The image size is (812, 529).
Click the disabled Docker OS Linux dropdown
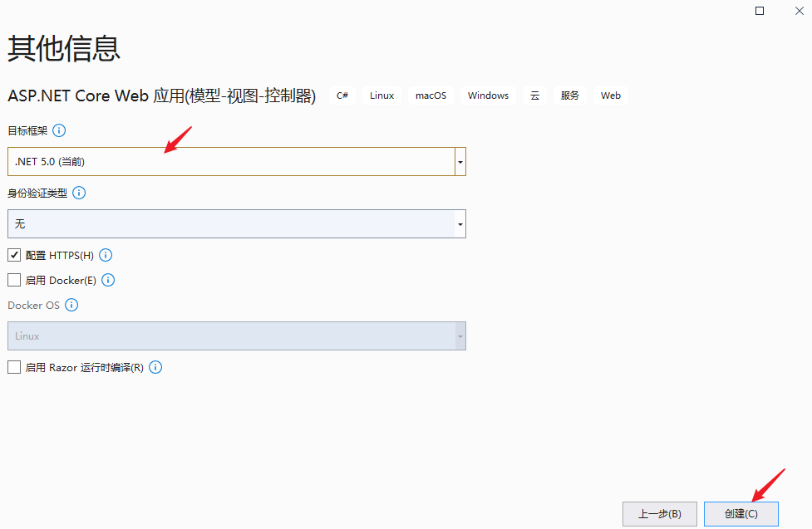[x=237, y=336]
